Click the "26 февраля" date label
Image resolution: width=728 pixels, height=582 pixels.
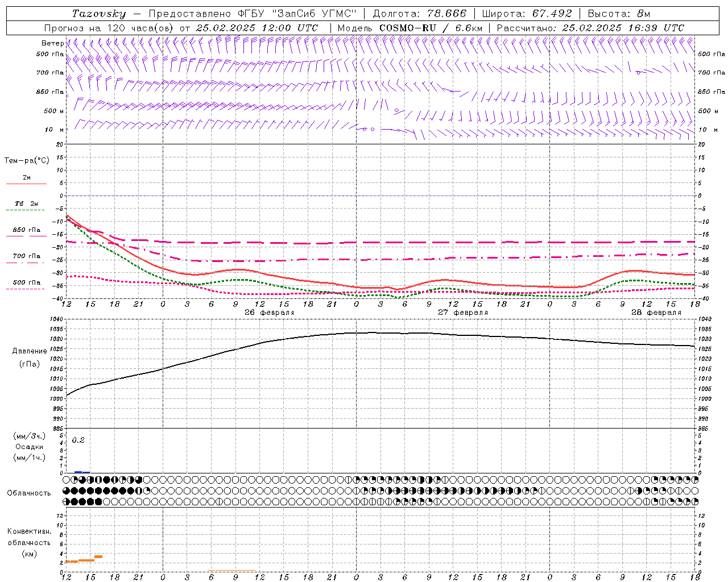pos(270,313)
